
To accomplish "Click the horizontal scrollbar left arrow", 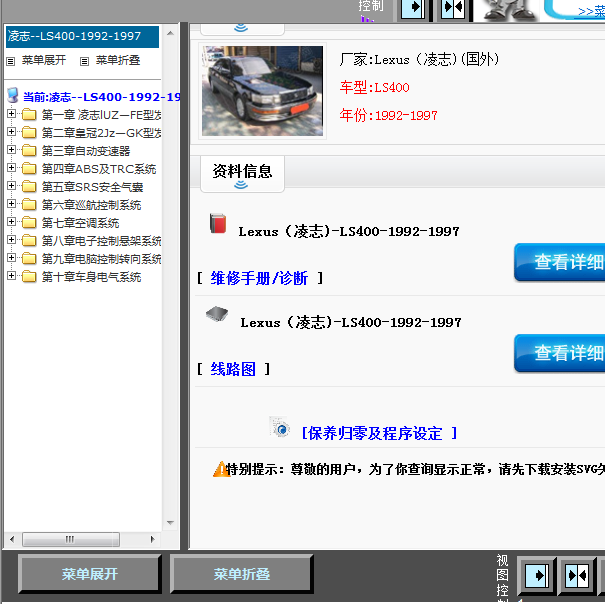I will 12,539.
